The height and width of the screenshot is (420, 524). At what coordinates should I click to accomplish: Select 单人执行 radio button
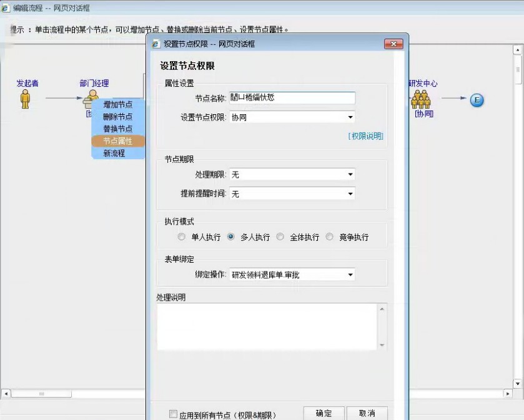pyautogui.click(x=182, y=237)
